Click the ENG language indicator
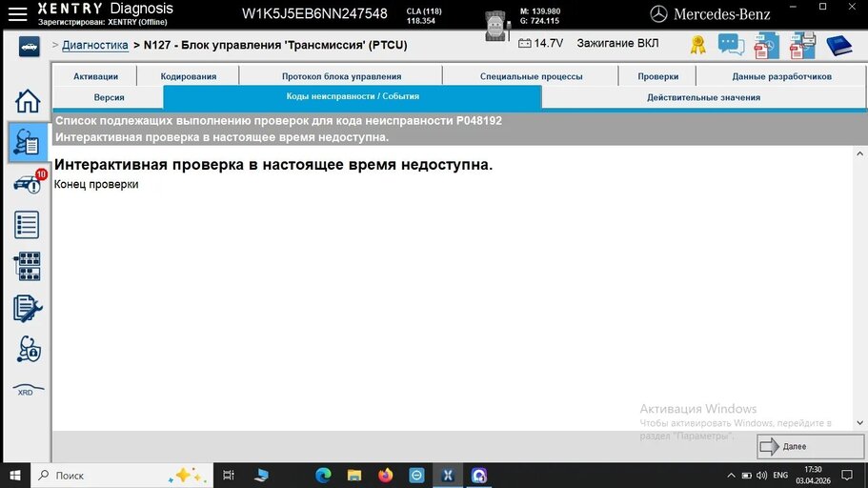This screenshot has width=868, height=488. pyautogui.click(x=780, y=476)
